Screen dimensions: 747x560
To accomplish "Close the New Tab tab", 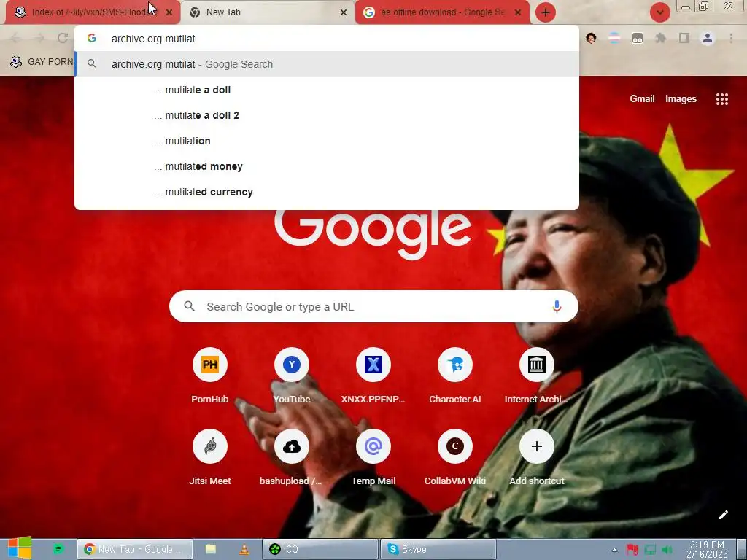I will [x=344, y=13].
